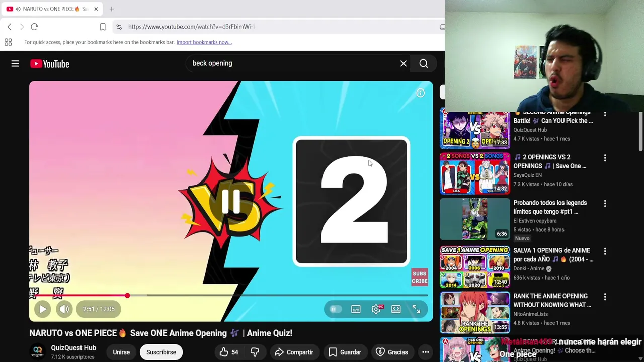Open options for 'SALVA 1 OPENING' video
Image resolution: width=644 pixels, height=362 pixels.
pos(605,251)
